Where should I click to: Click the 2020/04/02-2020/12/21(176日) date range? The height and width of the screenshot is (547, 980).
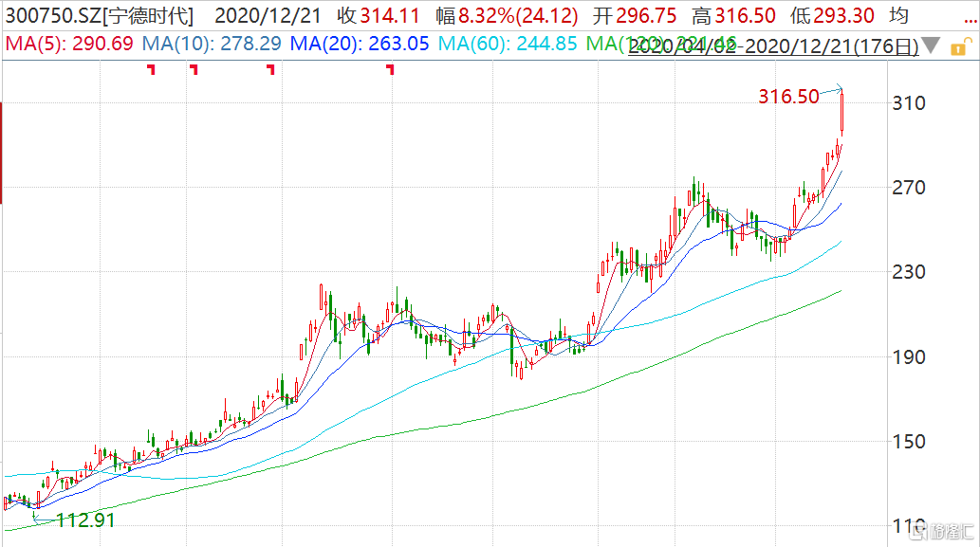tap(773, 46)
